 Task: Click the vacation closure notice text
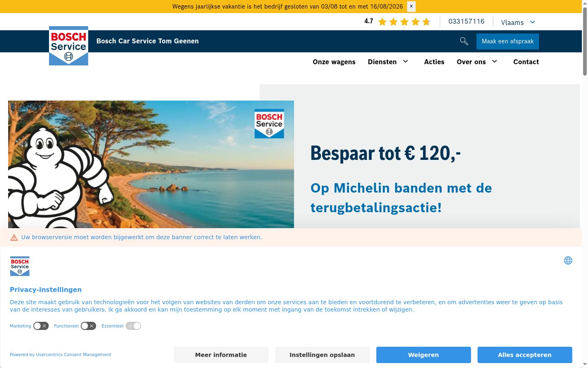tap(287, 7)
